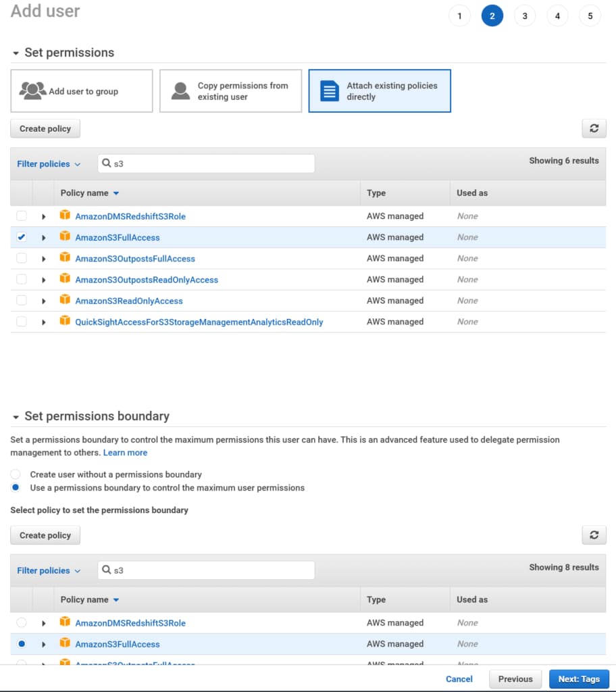This screenshot has width=616, height=692.
Task: Check the AmazonS3OutpostsReadOnlyAccess checkbox
Action: point(21,279)
